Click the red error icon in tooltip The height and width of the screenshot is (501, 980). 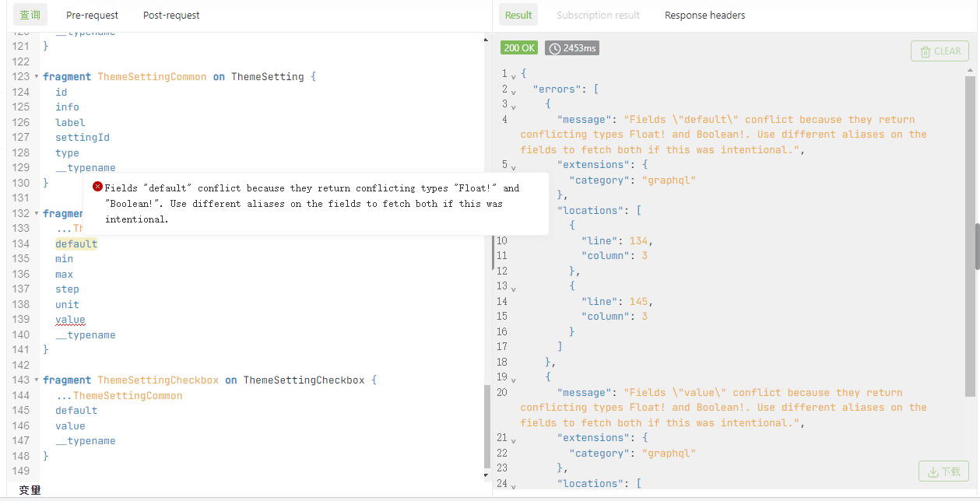[97, 187]
